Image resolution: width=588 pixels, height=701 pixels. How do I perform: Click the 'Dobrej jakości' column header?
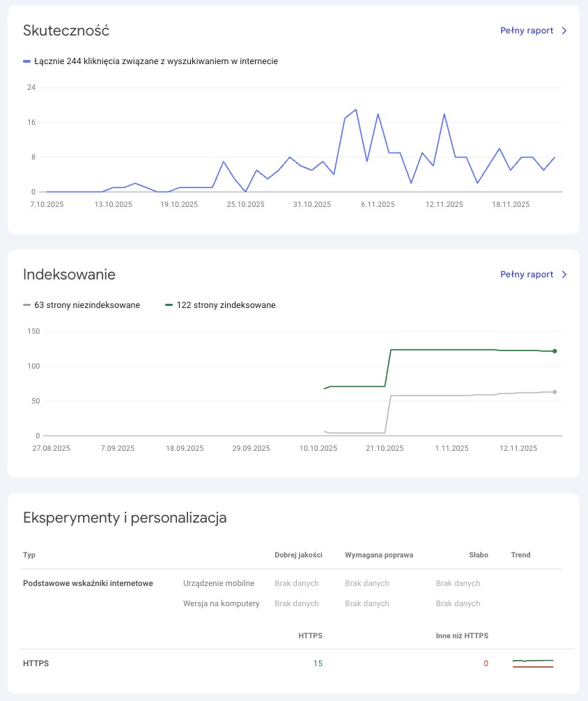(x=298, y=555)
